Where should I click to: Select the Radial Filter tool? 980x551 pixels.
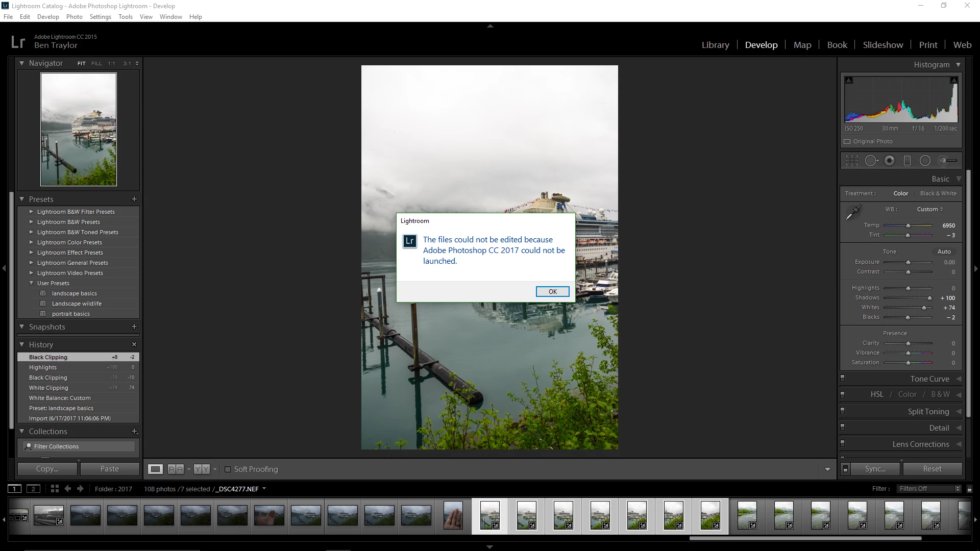(925, 161)
